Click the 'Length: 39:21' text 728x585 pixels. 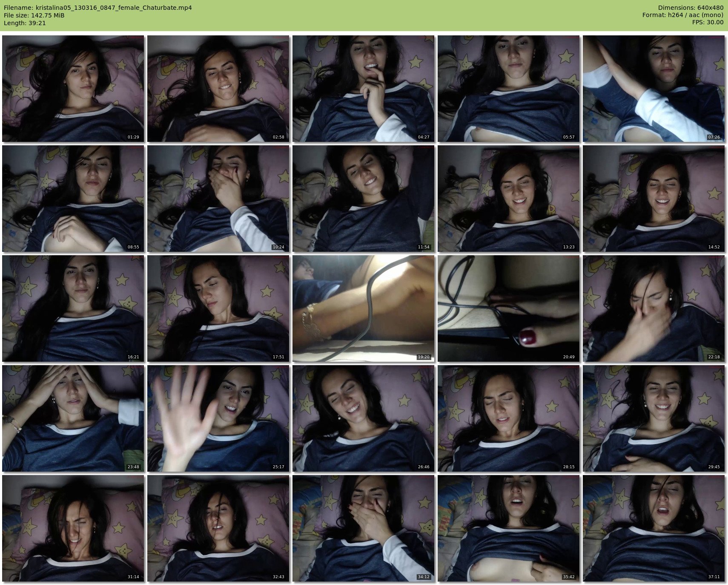click(x=25, y=23)
